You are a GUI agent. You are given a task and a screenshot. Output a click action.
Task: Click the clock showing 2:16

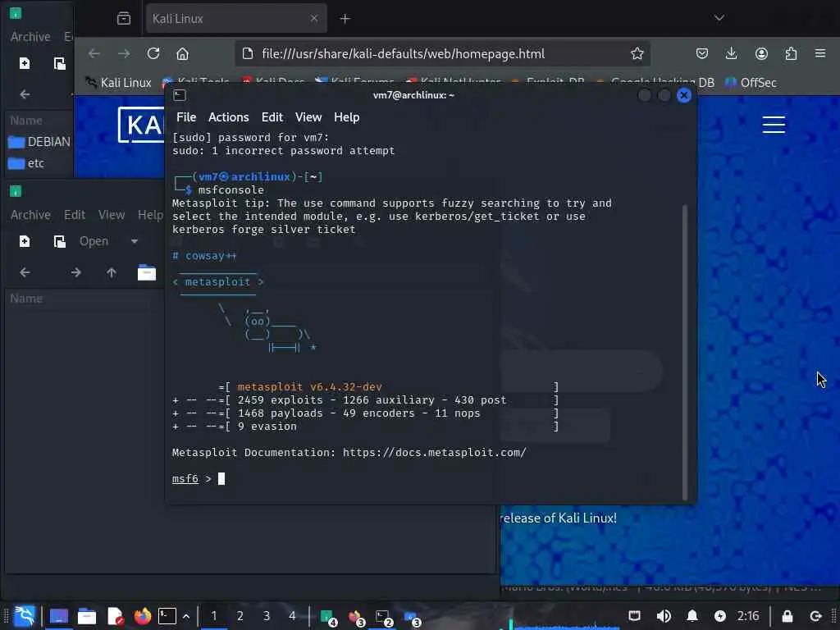click(748, 616)
